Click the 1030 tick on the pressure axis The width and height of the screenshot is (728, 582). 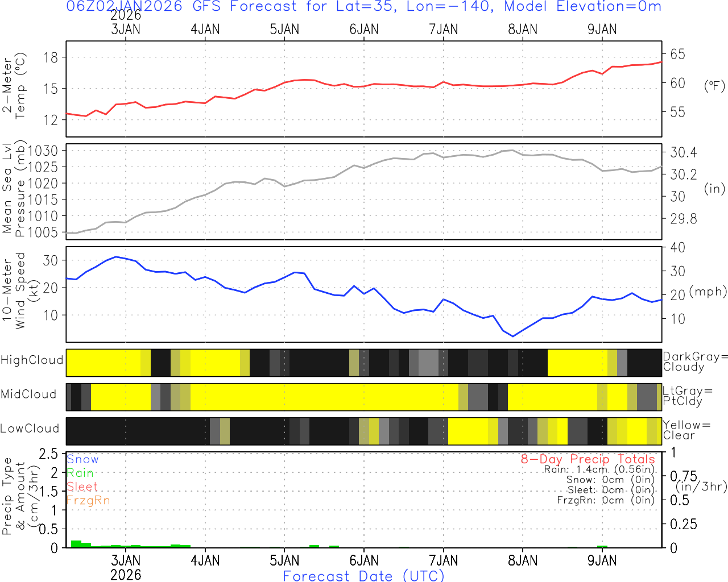(43, 151)
